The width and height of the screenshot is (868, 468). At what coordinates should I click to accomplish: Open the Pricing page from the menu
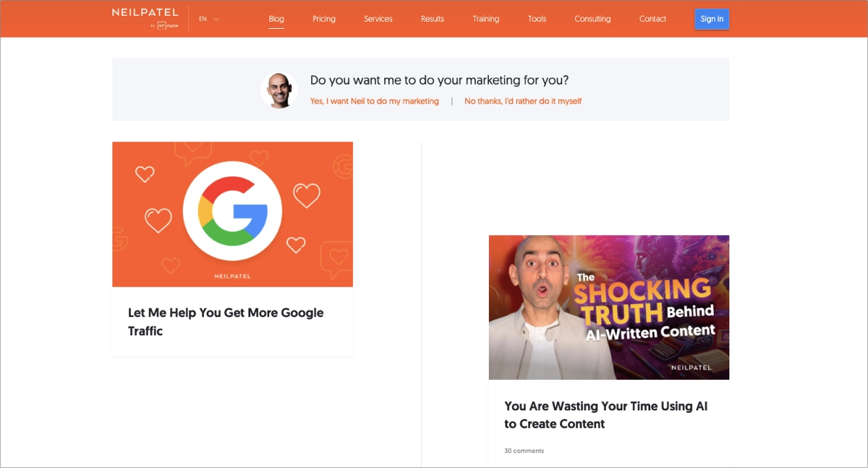pos(324,19)
